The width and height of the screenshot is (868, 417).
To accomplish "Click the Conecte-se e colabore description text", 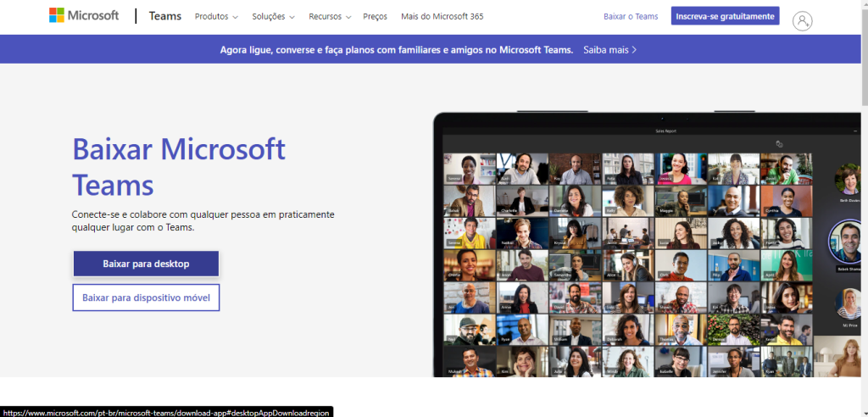I will point(203,220).
